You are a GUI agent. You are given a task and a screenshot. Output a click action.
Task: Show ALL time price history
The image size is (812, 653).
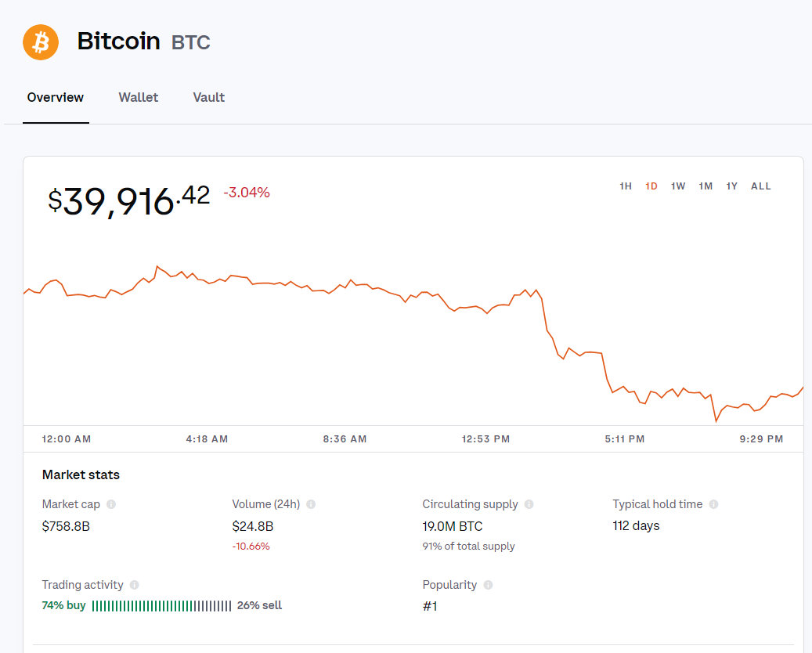pyautogui.click(x=761, y=186)
